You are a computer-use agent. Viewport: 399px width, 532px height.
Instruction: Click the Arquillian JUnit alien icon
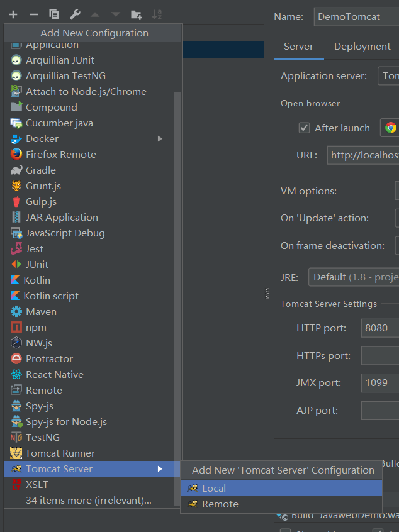click(x=16, y=60)
